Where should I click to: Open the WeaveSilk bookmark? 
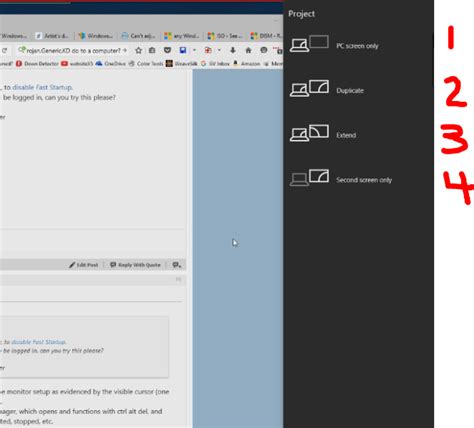(x=182, y=63)
